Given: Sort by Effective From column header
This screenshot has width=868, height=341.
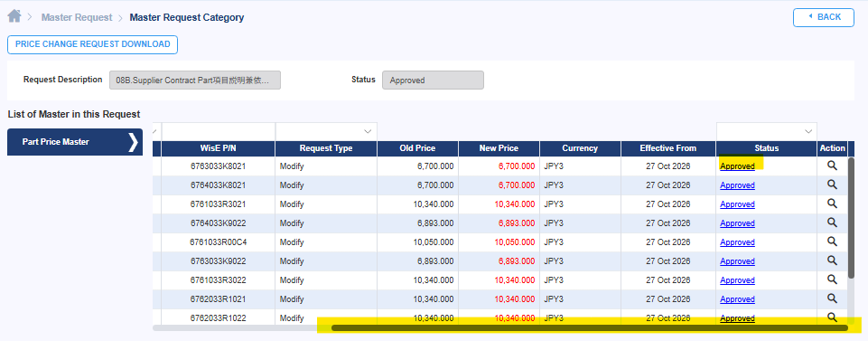Looking at the screenshot, I should [x=668, y=148].
